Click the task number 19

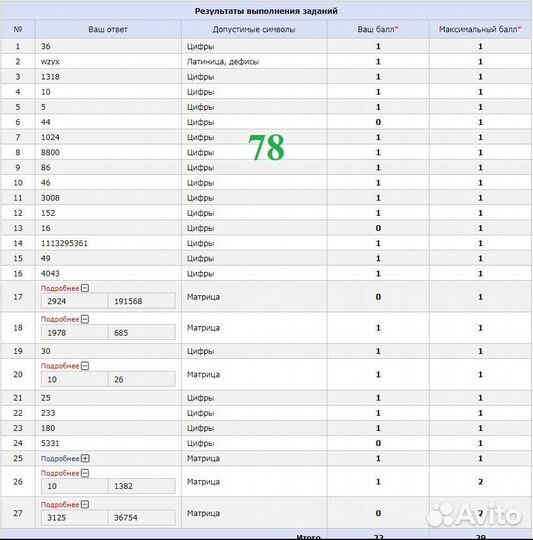[18, 351]
